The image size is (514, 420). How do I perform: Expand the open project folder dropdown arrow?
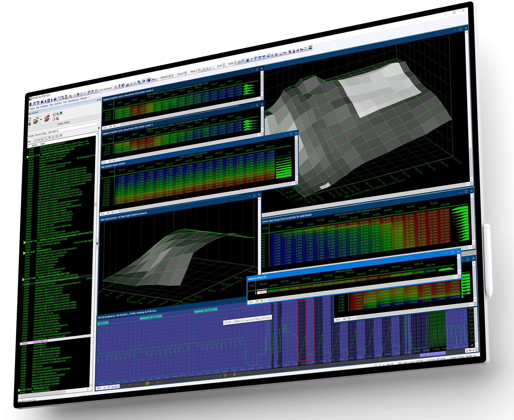[41, 119]
